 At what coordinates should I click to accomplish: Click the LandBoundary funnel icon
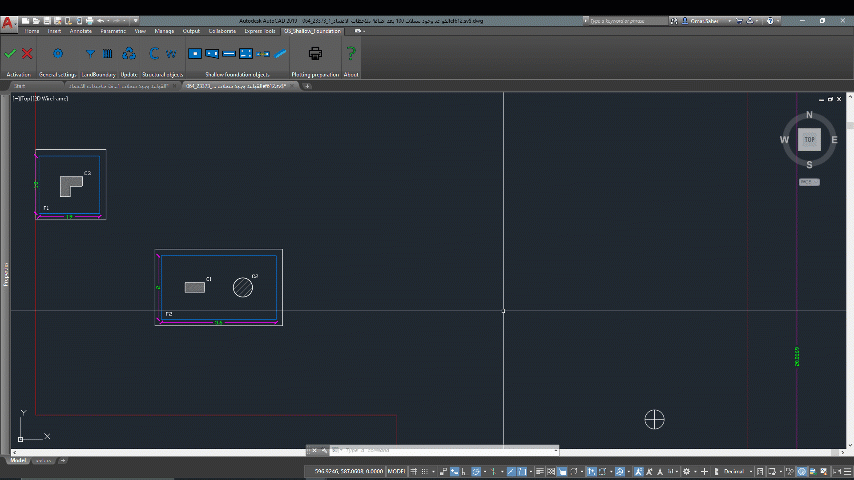90,53
